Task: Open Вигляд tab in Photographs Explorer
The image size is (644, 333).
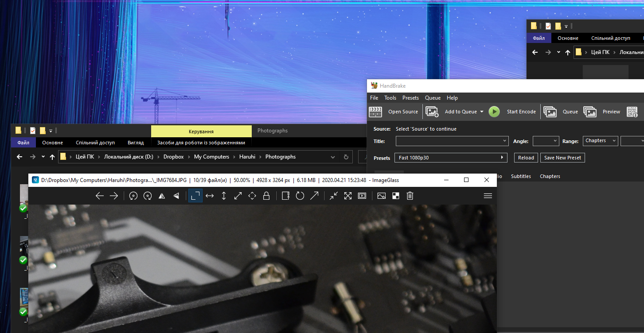Action: pyautogui.click(x=136, y=143)
